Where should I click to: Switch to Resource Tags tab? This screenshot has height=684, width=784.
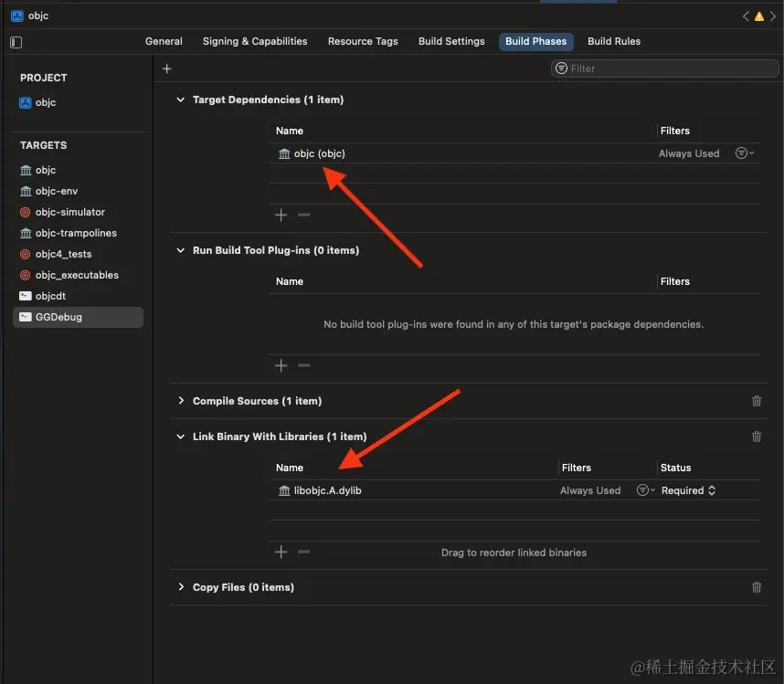tap(363, 41)
